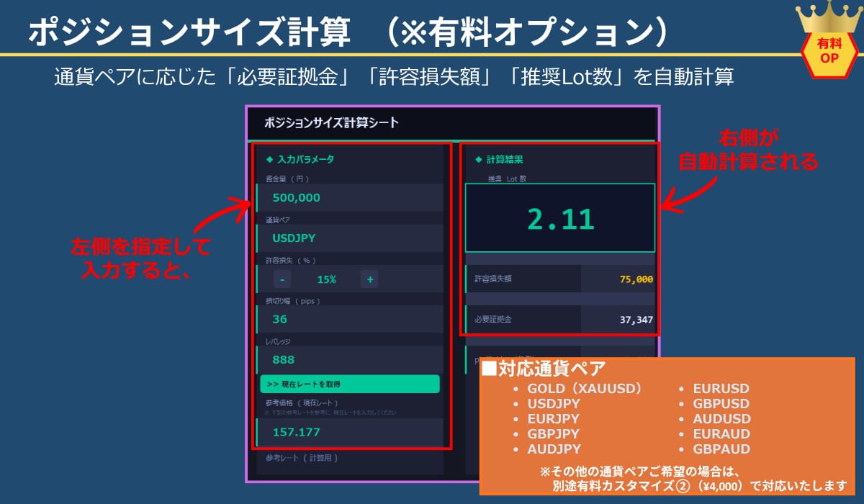
Task: Click the 入力パラメータ section heading
Action: coord(300,159)
